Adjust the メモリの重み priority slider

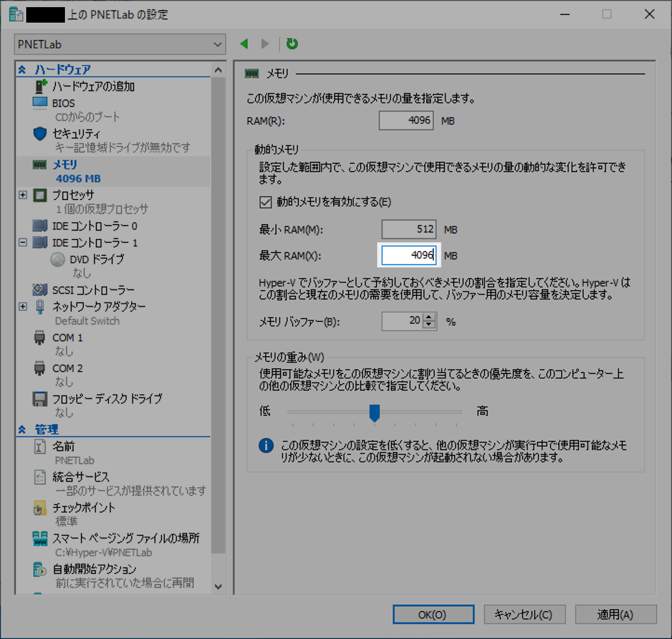pyautogui.click(x=375, y=411)
